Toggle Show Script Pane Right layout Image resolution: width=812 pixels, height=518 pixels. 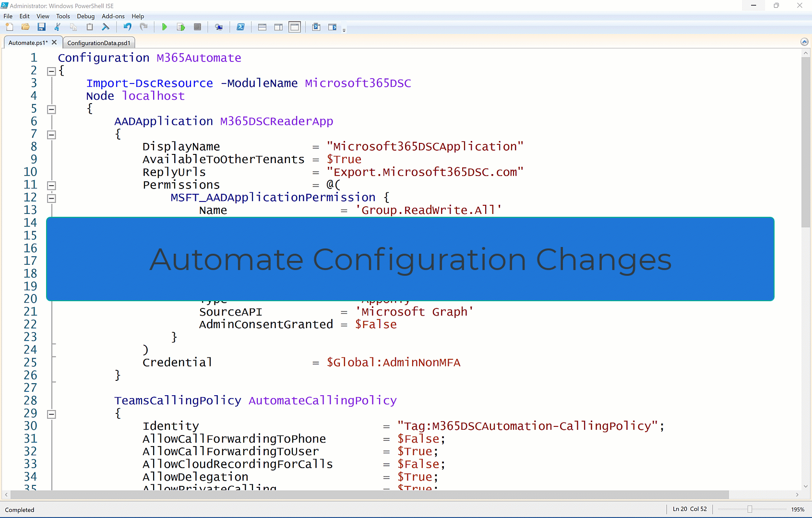coord(278,27)
